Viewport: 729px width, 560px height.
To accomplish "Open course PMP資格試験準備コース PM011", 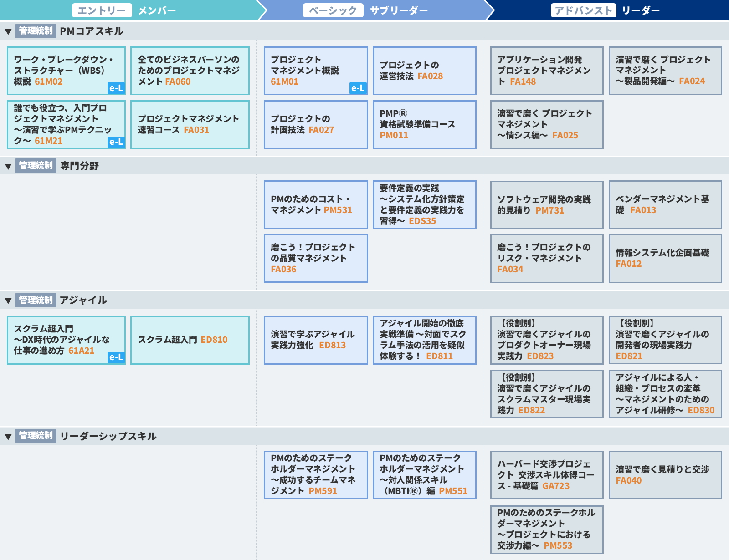I will click(x=424, y=124).
